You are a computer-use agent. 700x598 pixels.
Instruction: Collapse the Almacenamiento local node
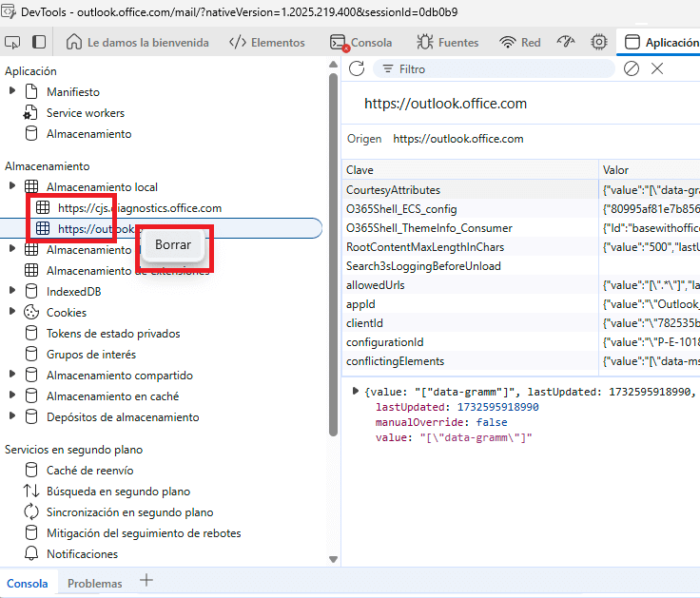coord(12,185)
